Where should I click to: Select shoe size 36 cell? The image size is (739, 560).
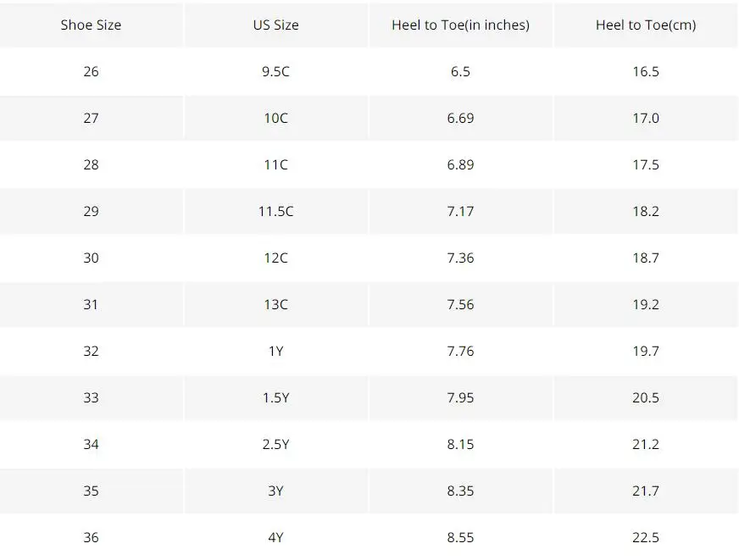pyautogui.click(x=91, y=538)
